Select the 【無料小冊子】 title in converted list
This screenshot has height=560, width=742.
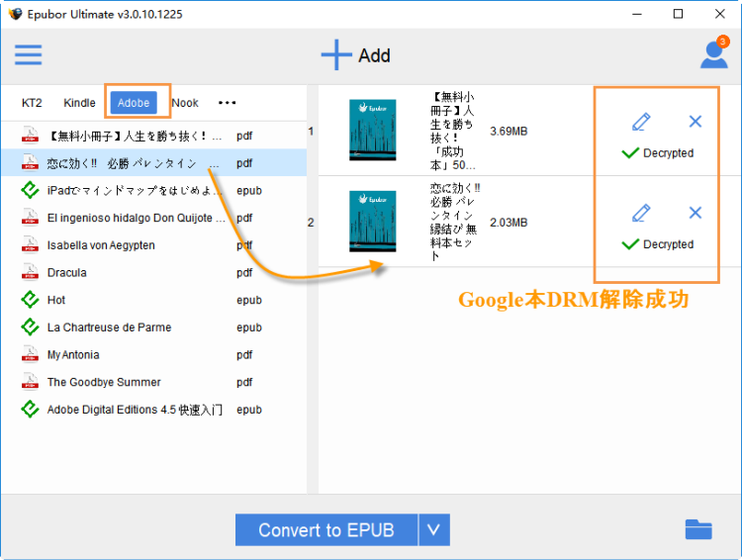point(453,132)
